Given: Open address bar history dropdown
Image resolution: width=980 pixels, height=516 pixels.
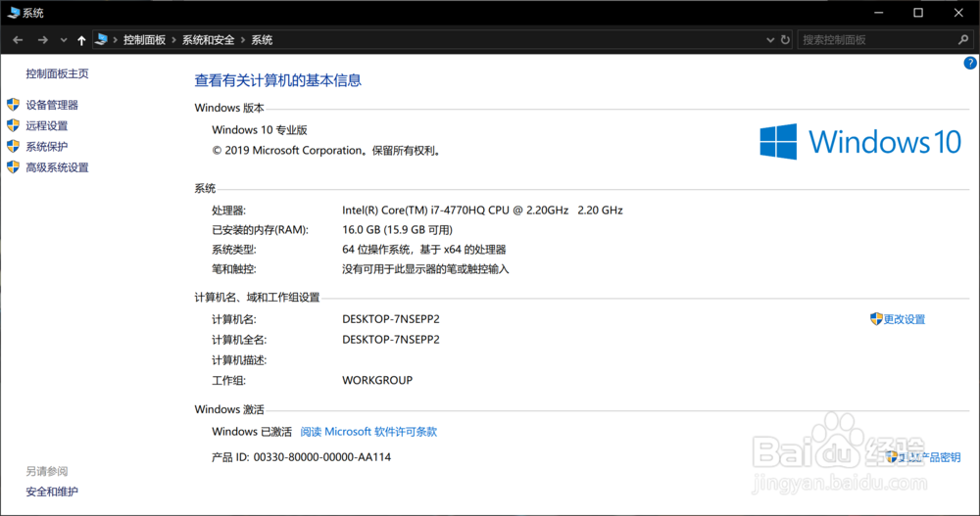Looking at the screenshot, I should point(770,40).
